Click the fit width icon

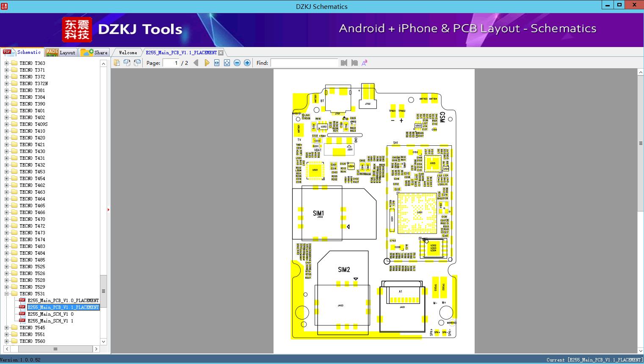[217, 63]
